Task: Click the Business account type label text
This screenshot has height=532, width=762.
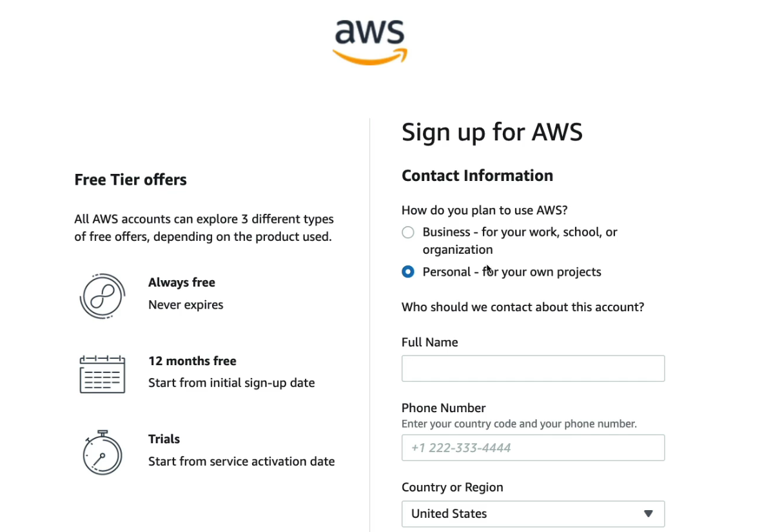Action: coord(520,241)
